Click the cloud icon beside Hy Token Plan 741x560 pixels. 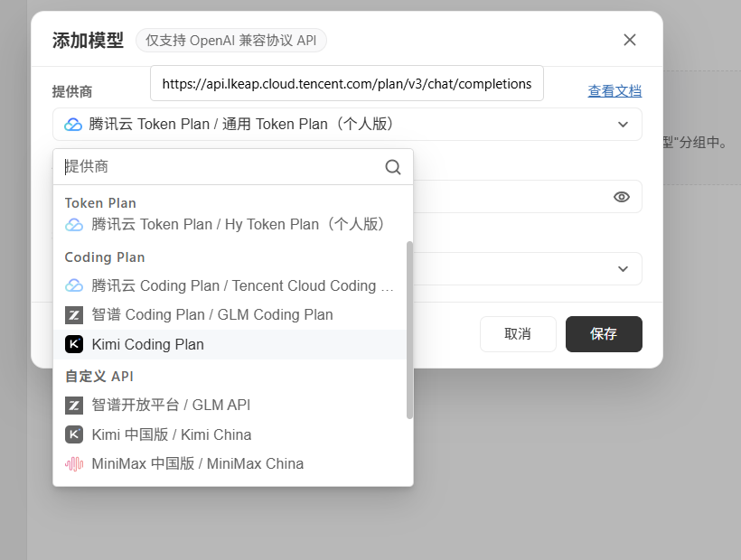tap(74, 225)
